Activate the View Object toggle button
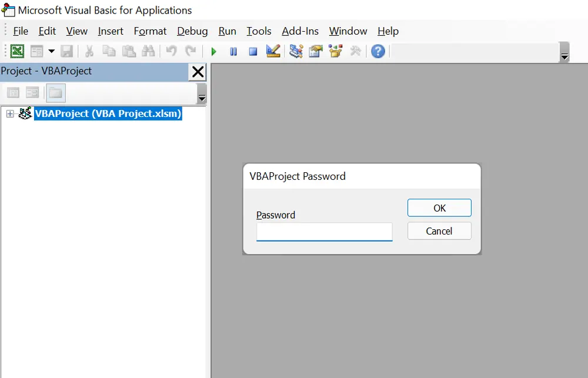Viewport: 588px width, 378px height. [x=32, y=92]
